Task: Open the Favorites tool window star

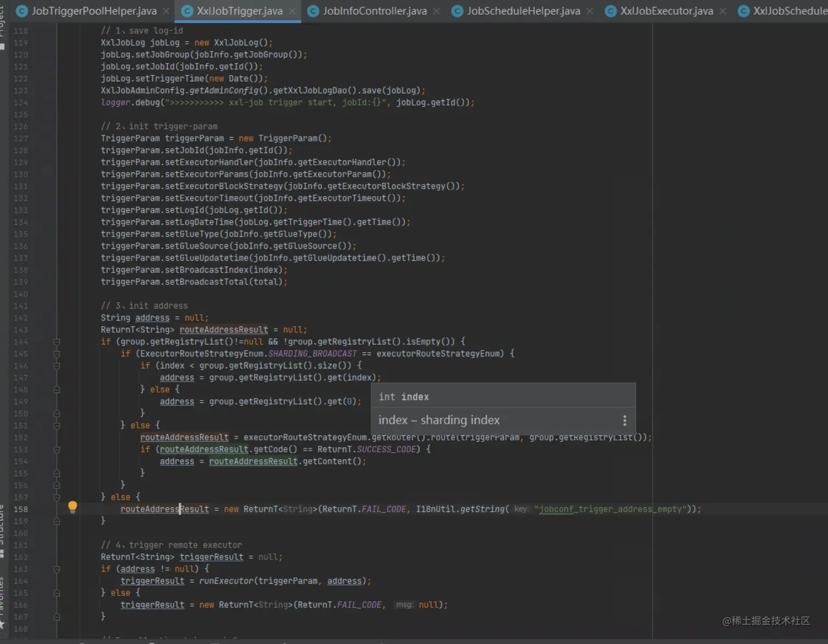Action: coord(2,624)
